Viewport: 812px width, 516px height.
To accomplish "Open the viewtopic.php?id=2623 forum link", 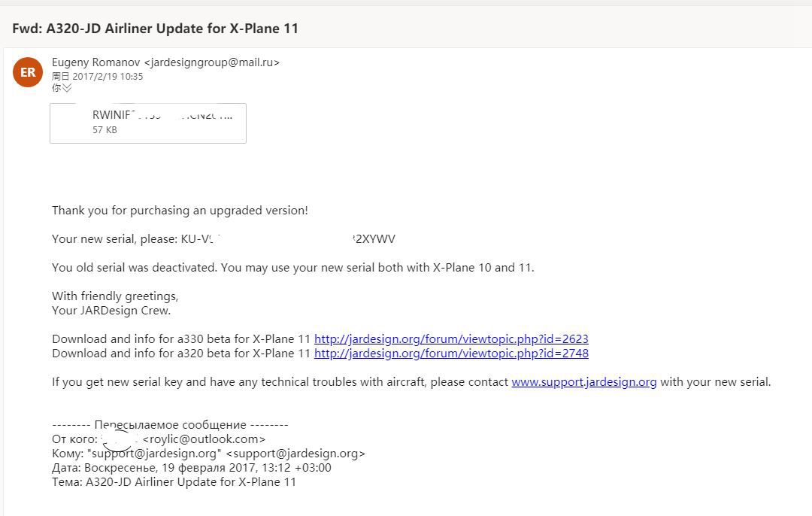I will 451,338.
